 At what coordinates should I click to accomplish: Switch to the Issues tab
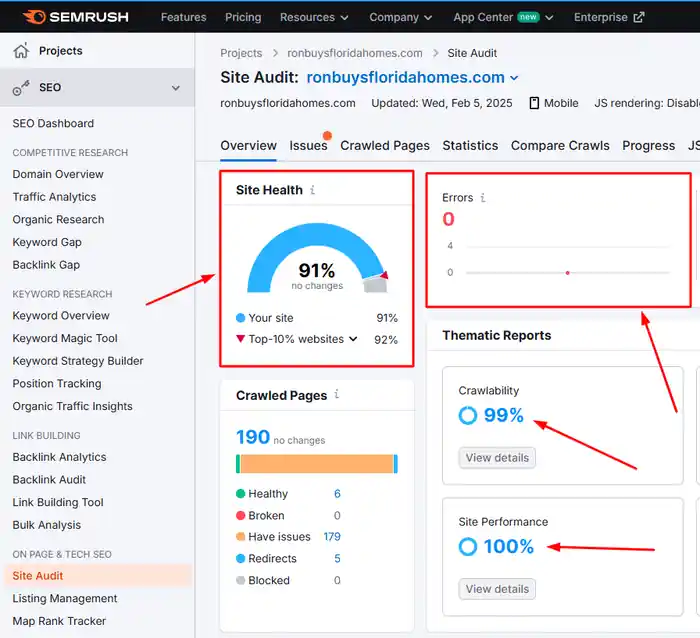tap(308, 146)
